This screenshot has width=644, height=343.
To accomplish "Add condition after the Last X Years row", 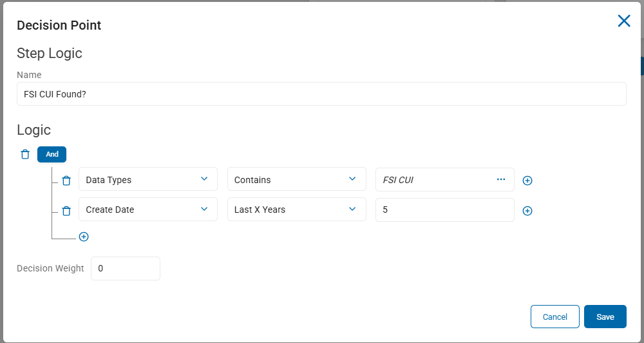I will click(x=527, y=211).
